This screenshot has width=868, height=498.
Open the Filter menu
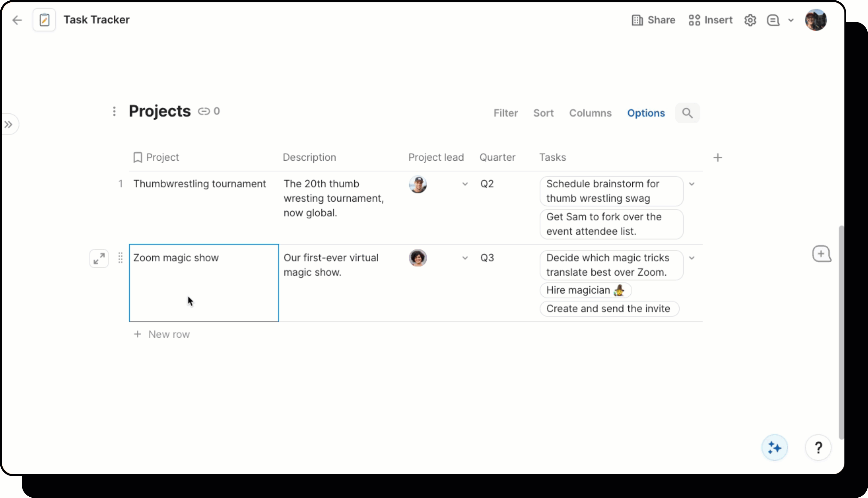505,113
